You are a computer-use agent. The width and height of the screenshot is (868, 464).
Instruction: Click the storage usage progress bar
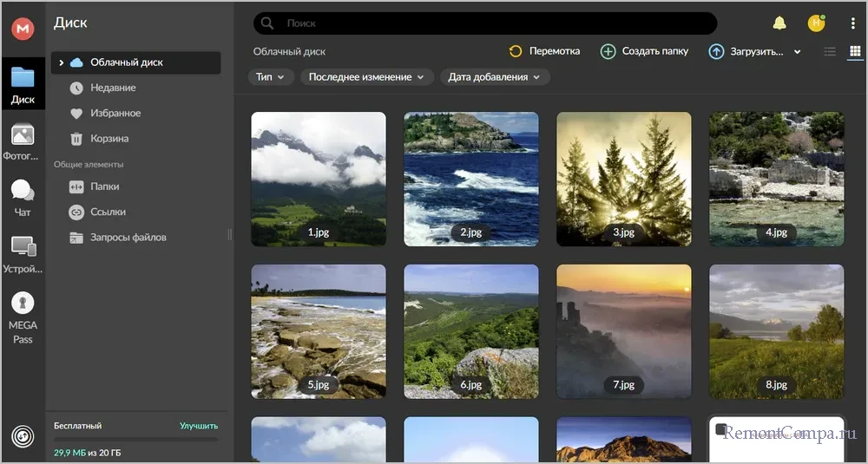pyautogui.click(x=135, y=439)
